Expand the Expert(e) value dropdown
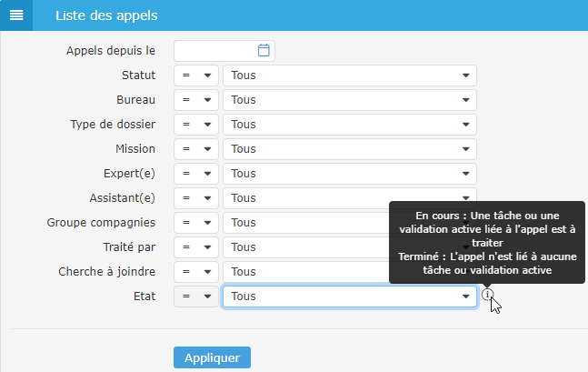The image size is (588, 372). click(349, 174)
